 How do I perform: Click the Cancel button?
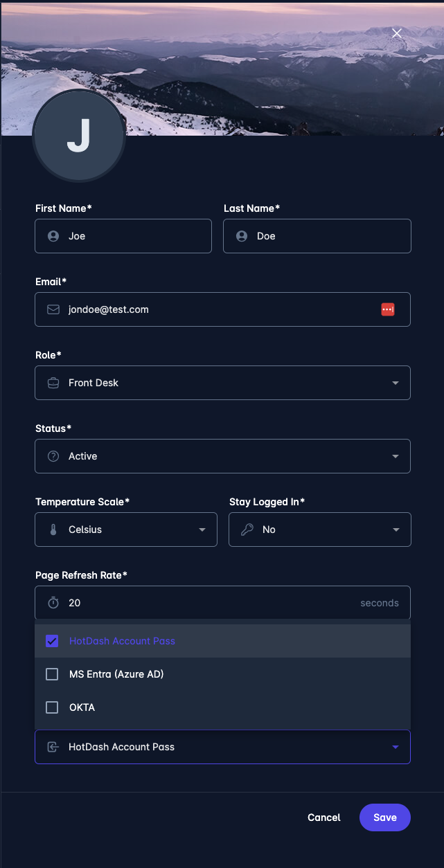323,817
